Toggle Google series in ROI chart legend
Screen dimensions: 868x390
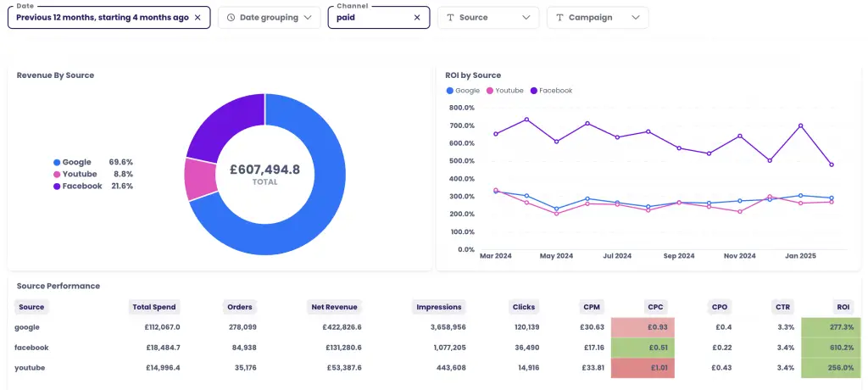tap(463, 91)
